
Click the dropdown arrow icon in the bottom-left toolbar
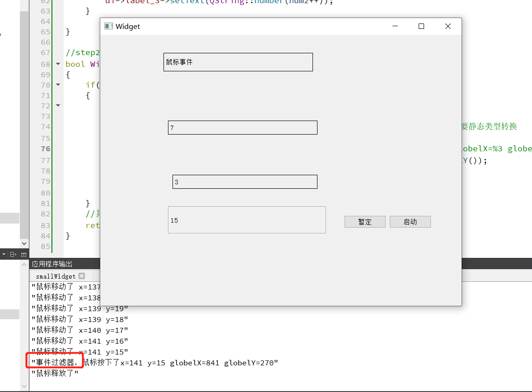coord(4,254)
